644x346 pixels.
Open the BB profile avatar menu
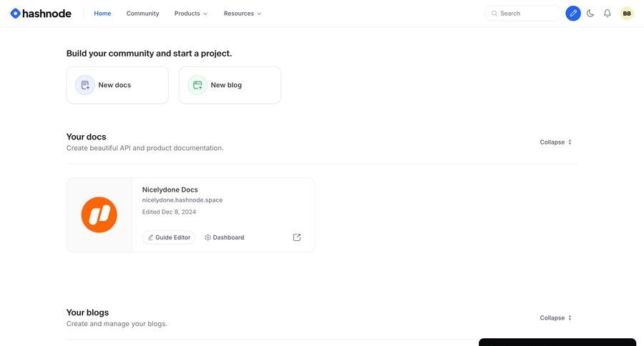pos(627,14)
